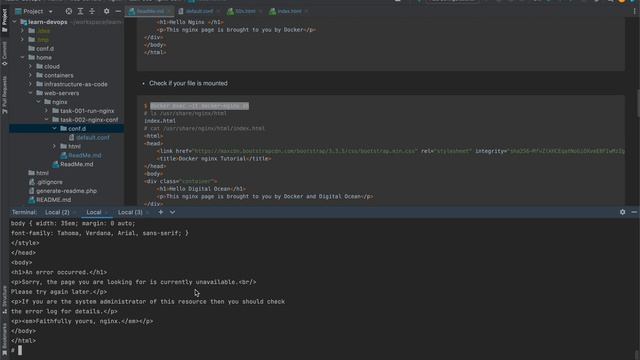Open the Pull Requests tool window stripe button

pyautogui.click(x=4, y=95)
